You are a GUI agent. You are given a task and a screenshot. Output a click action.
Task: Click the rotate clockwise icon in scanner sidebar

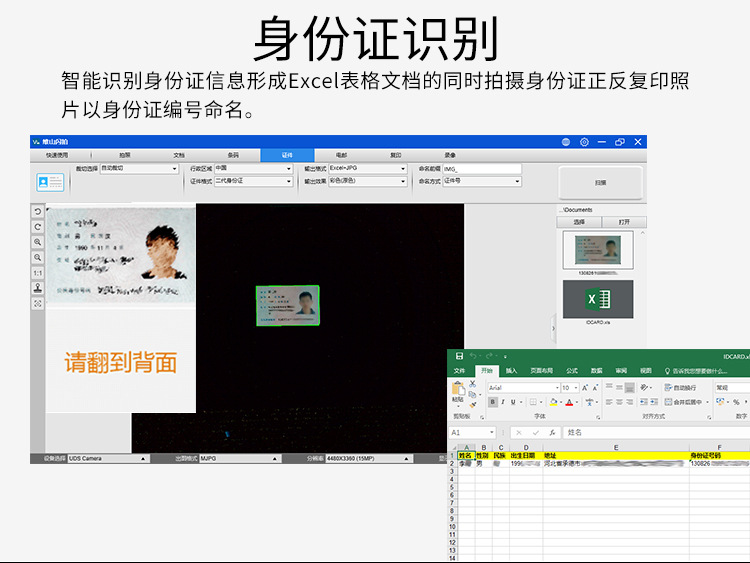point(38,227)
